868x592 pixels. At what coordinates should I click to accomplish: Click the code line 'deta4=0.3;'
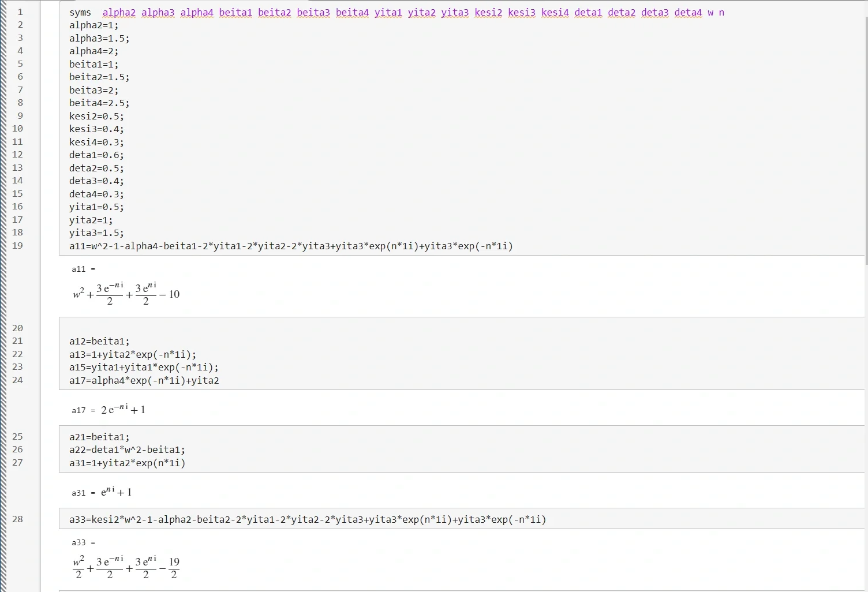pyautogui.click(x=96, y=194)
